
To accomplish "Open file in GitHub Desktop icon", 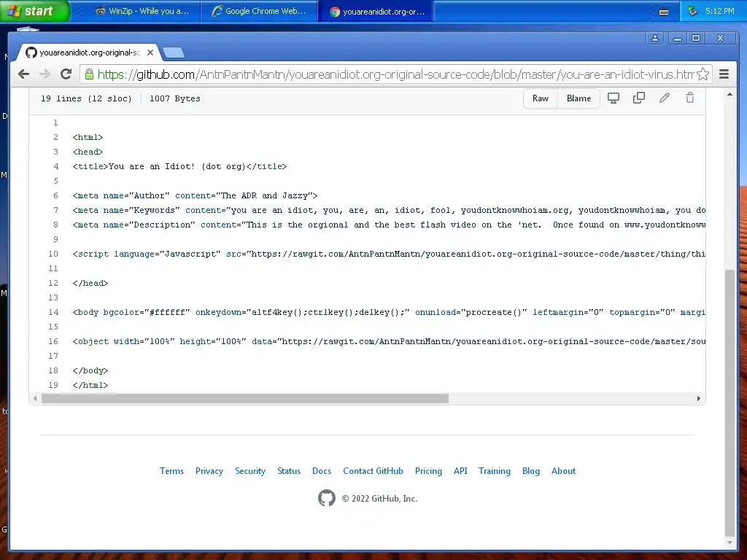I will point(613,98).
